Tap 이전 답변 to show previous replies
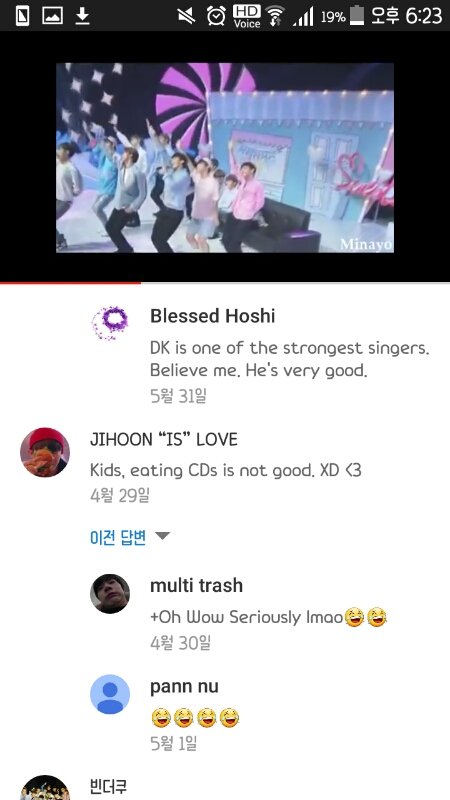 tap(118, 537)
